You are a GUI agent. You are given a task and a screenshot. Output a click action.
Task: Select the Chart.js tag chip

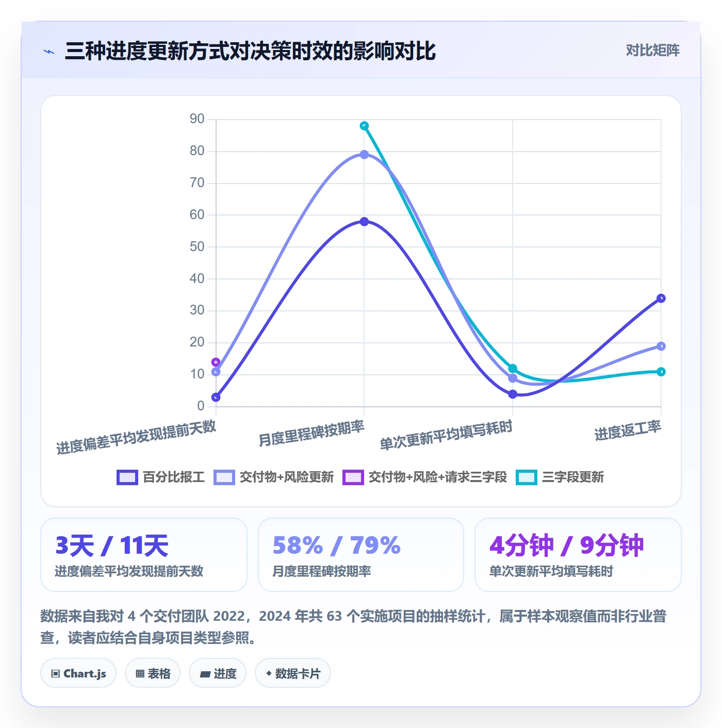(78, 673)
